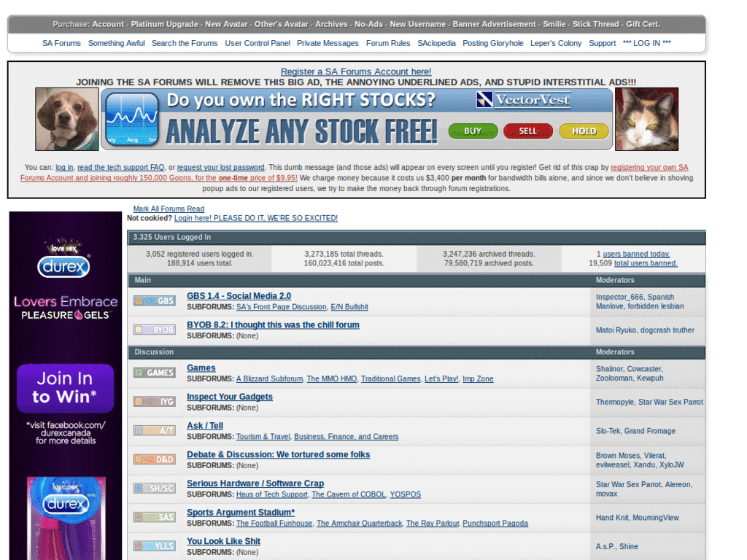Open A Blizzard Subforum

tap(269, 379)
